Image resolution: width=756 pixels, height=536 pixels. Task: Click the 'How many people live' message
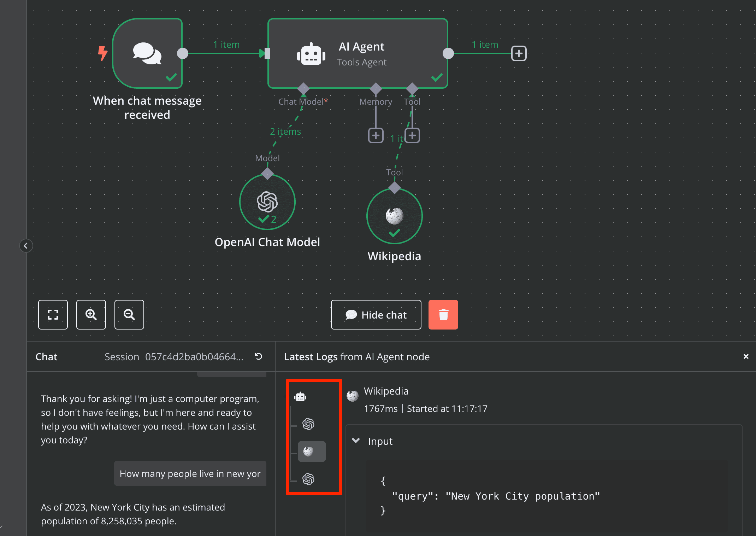pos(190,473)
